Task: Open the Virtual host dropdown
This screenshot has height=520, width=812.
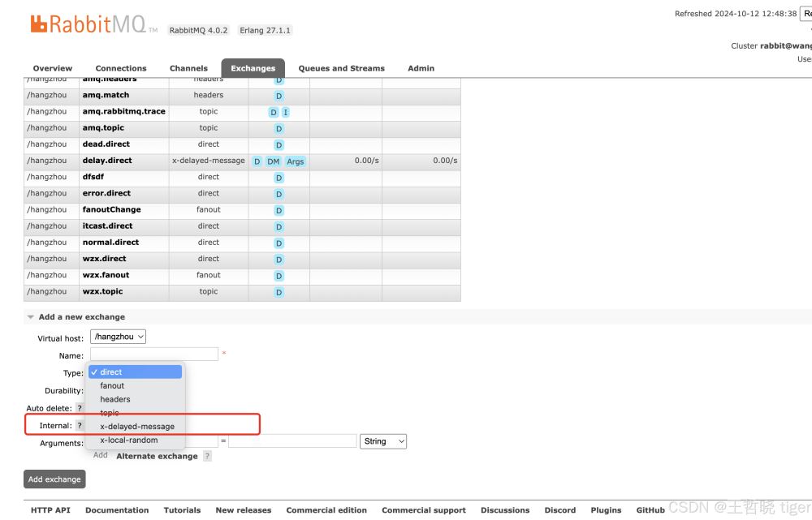Action: (118, 337)
